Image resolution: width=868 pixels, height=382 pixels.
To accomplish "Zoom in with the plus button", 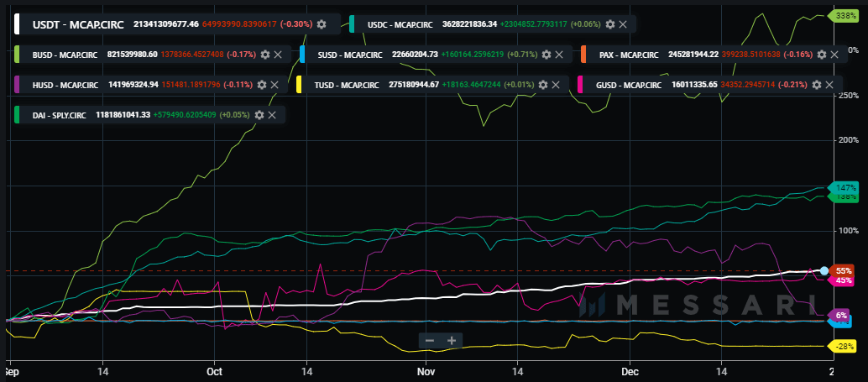I will coord(452,340).
